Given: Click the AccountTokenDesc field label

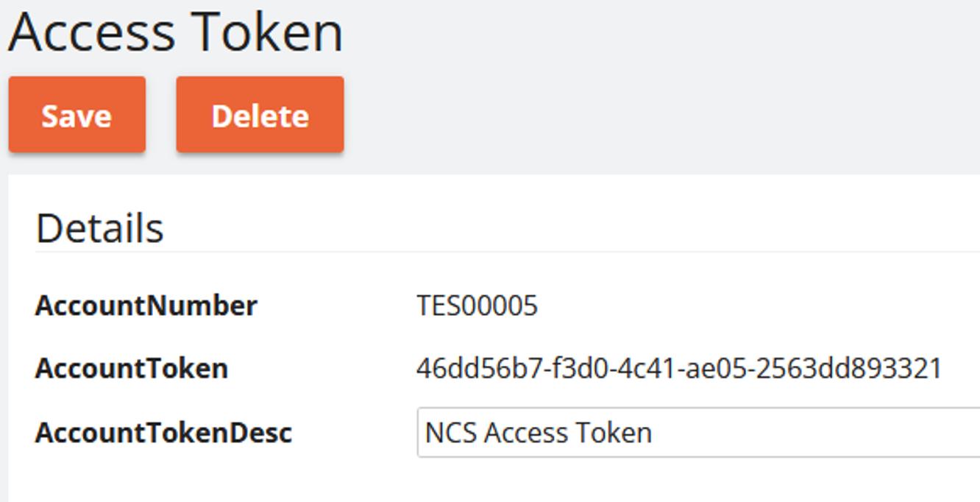Looking at the screenshot, I should tap(163, 432).
